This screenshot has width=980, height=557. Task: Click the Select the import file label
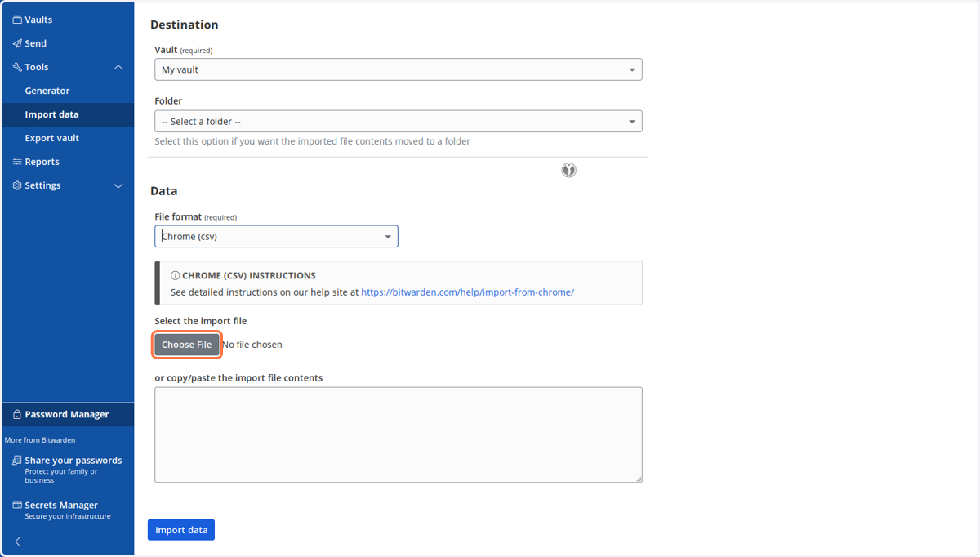coord(201,321)
